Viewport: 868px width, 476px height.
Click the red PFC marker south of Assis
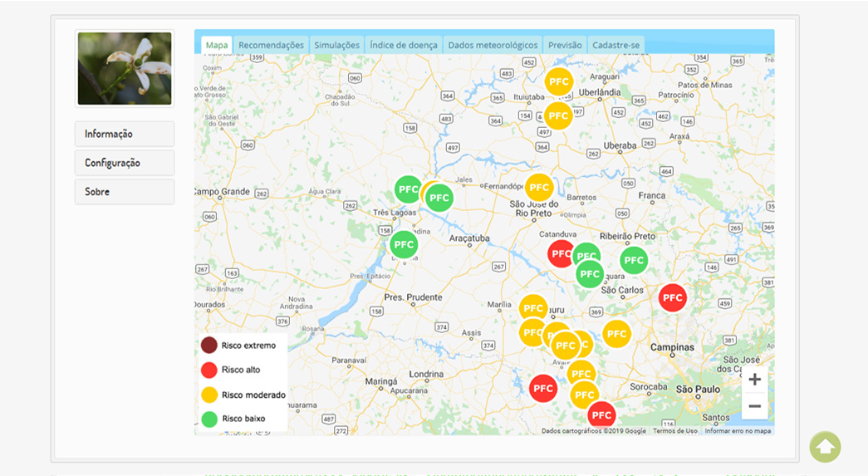tap(543, 389)
